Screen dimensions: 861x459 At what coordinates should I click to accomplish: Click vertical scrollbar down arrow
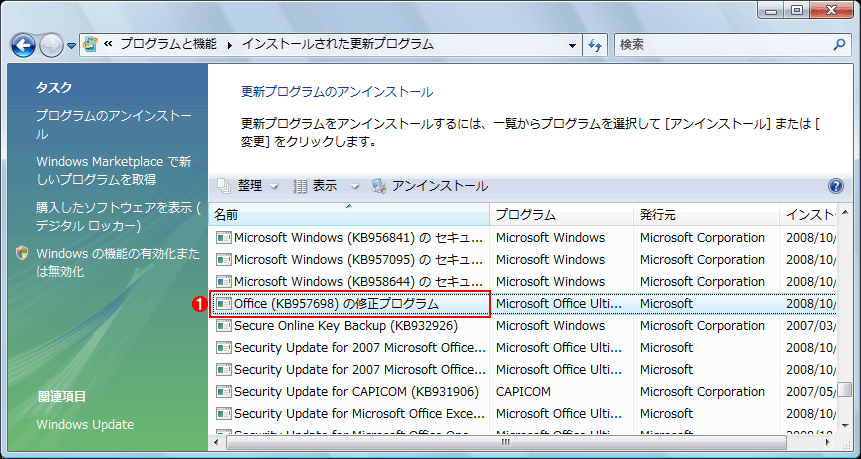point(845,425)
